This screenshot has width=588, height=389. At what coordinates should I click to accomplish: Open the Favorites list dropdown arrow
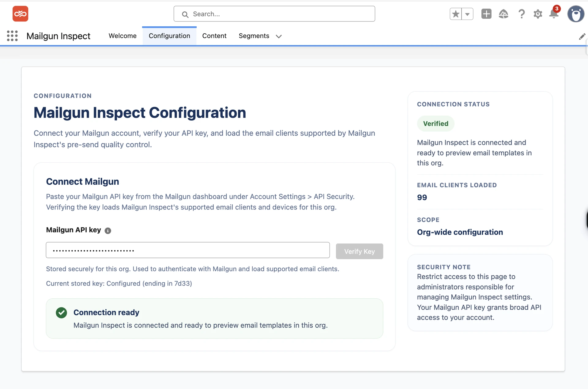point(467,14)
